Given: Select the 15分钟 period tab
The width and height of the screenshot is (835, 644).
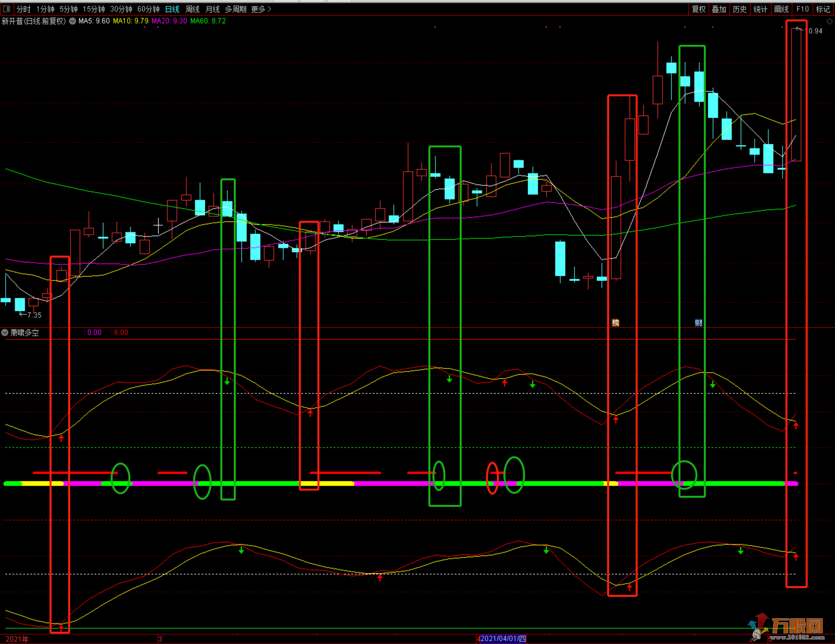Looking at the screenshot, I should (94, 9).
